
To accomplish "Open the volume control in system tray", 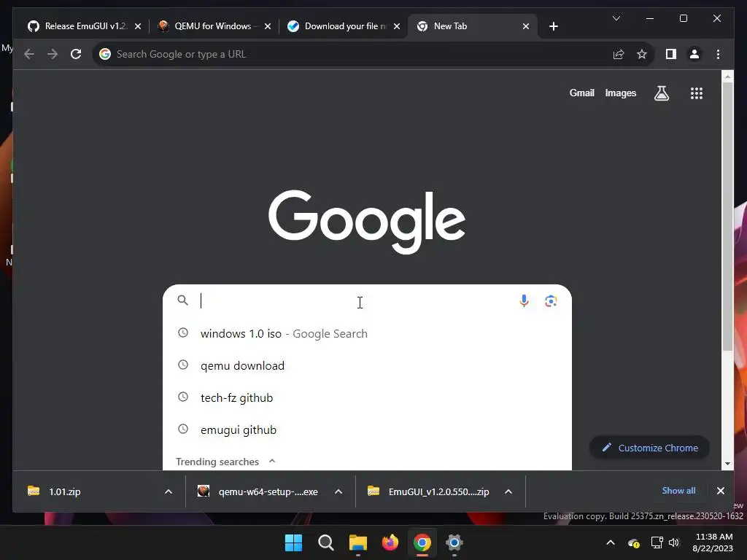I will (x=673, y=542).
